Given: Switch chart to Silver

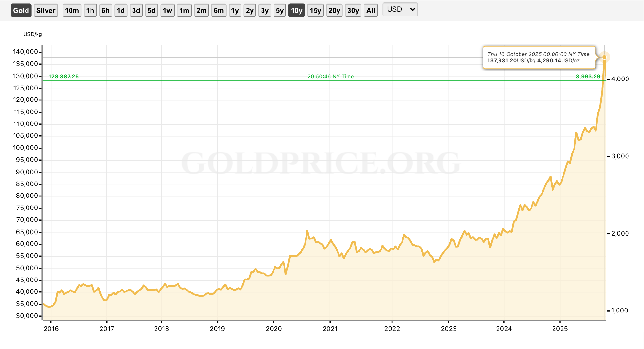Looking at the screenshot, I should point(46,10).
